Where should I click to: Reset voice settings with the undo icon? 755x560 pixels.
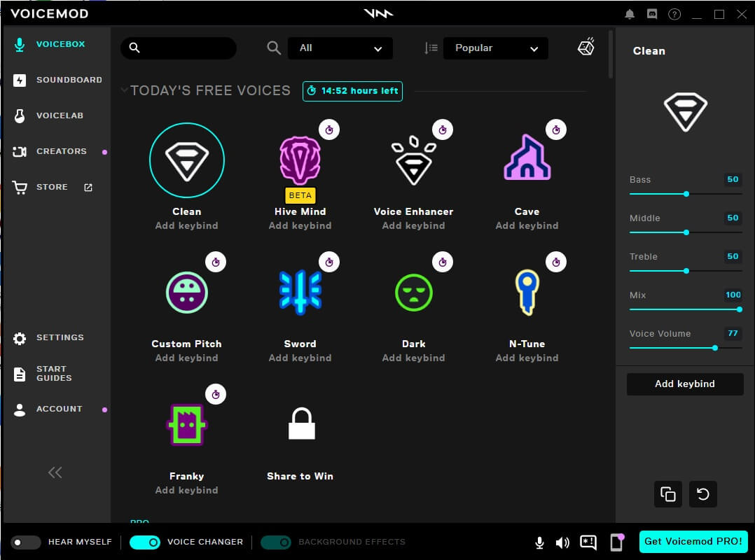[x=703, y=494]
